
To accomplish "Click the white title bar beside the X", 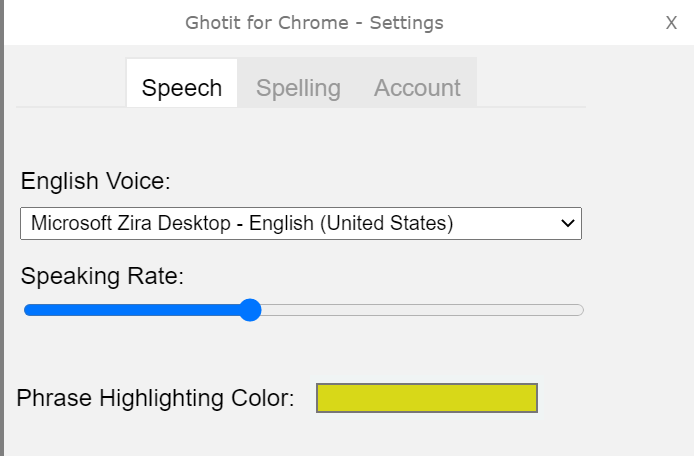I will tap(553, 23).
